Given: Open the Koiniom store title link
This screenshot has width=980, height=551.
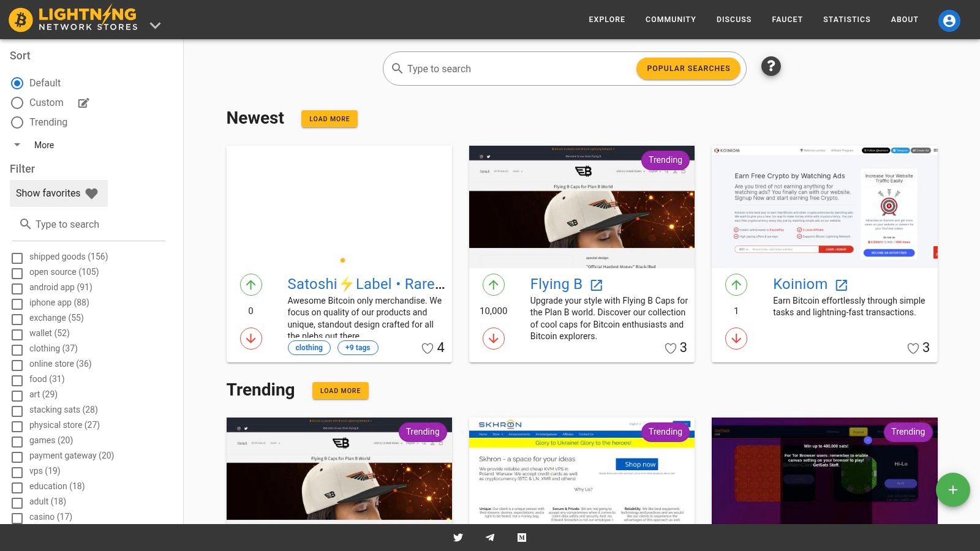Looking at the screenshot, I should pos(800,284).
